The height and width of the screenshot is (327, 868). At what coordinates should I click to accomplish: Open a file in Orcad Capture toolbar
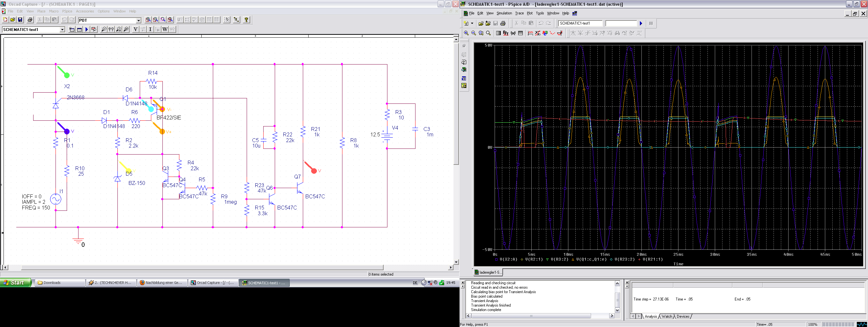(13, 19)
